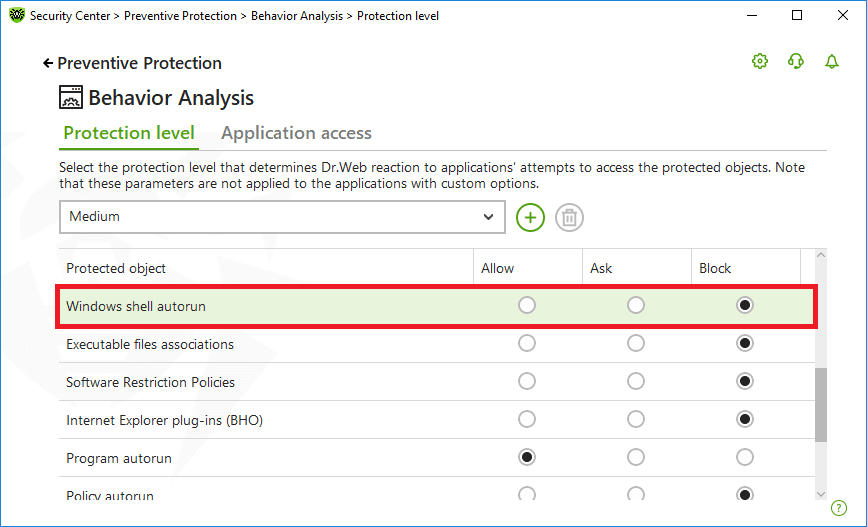The image size is (867, 527).
Task: Select Ask for Program autorun
Action: tap(635, 457)
